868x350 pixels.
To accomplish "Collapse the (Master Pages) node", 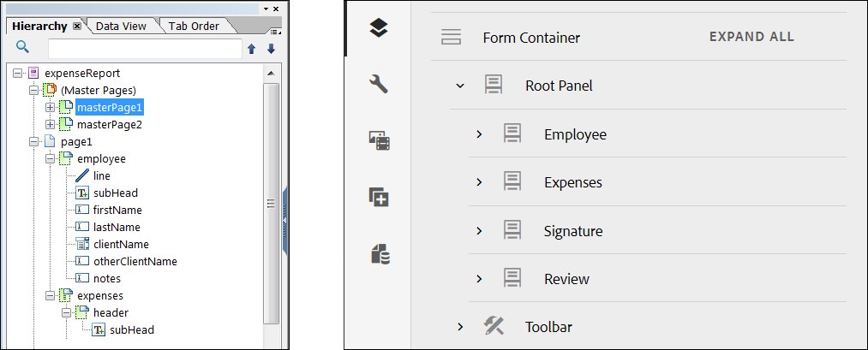I will click(x=33, y=90).
